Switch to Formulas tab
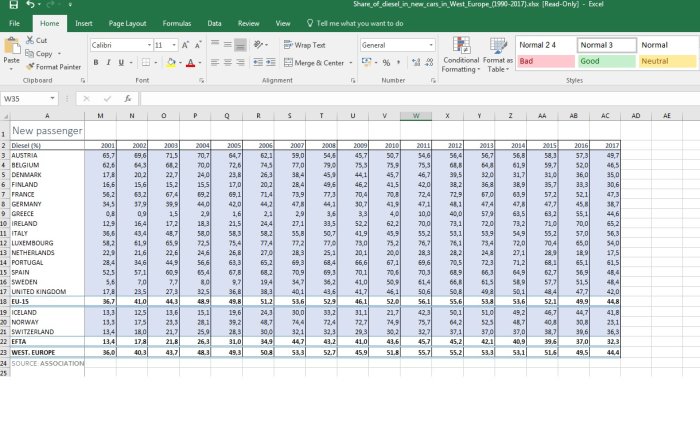This screenshot has height=423, width=700. click(177, 23)
